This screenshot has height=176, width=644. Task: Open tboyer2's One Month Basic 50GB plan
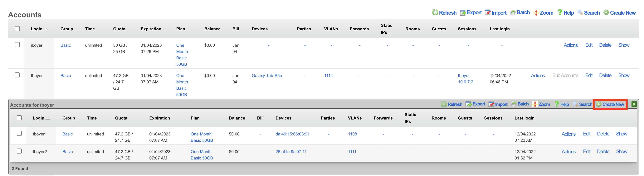coord(202,155)
